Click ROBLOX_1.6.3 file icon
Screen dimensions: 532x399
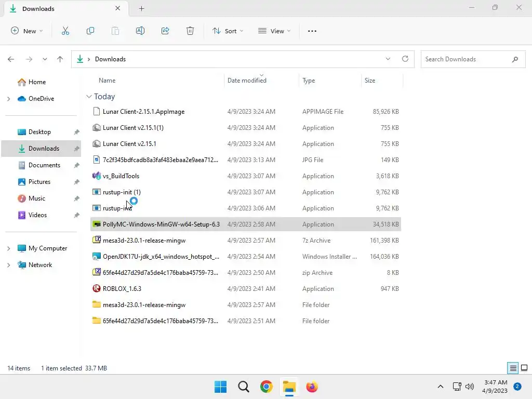[x=96, y=288]
